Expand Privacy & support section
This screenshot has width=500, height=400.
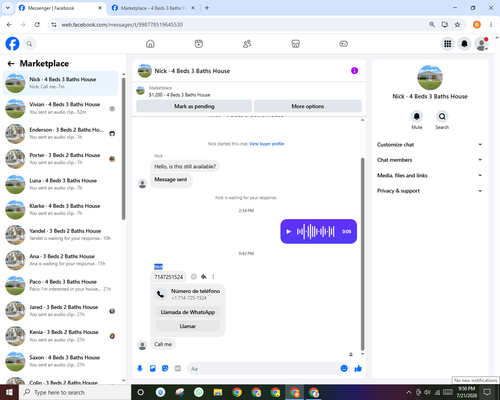tap(430, 191)
